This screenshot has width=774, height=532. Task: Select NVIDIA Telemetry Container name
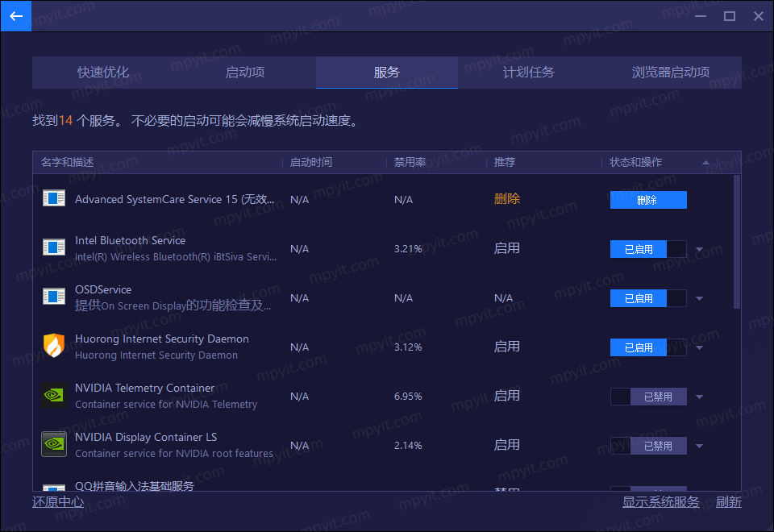coord(144,388)
